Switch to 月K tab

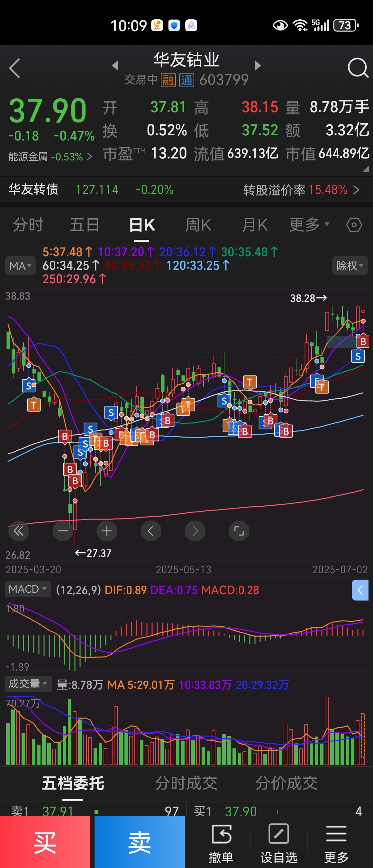[255, 225]
